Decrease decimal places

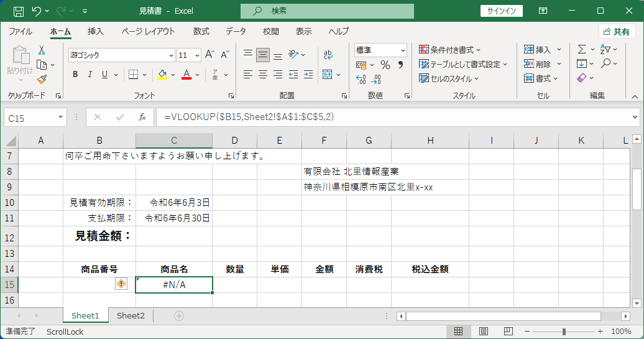(x=376, y=79)
